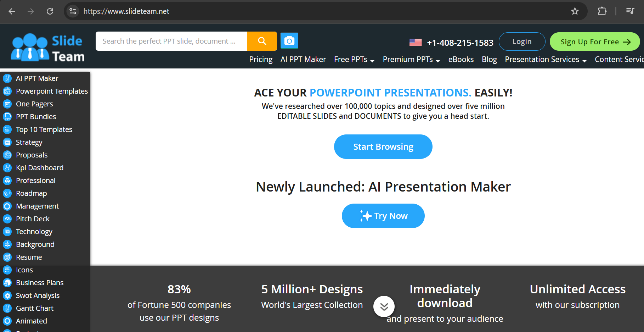Open image search with the camera icon
This screenshot has width=644, height=332.
(x=289, y=41)
